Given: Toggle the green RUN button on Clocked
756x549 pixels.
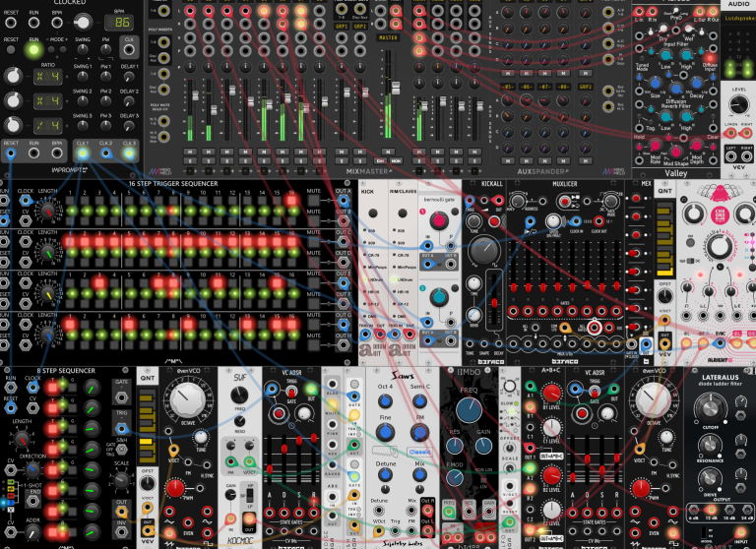Looking at the screenshot, I should (33, 49).
